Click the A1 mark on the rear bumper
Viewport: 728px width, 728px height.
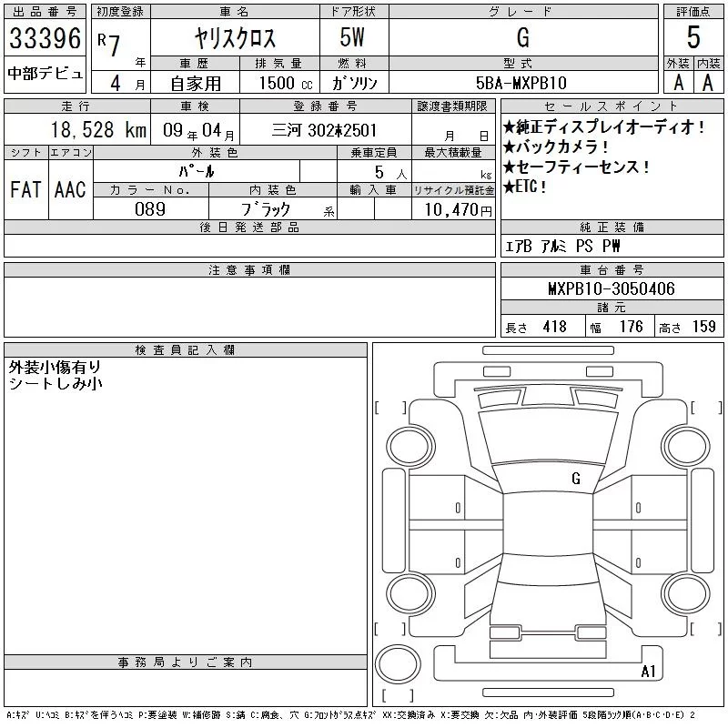click(x=648, y=671)
